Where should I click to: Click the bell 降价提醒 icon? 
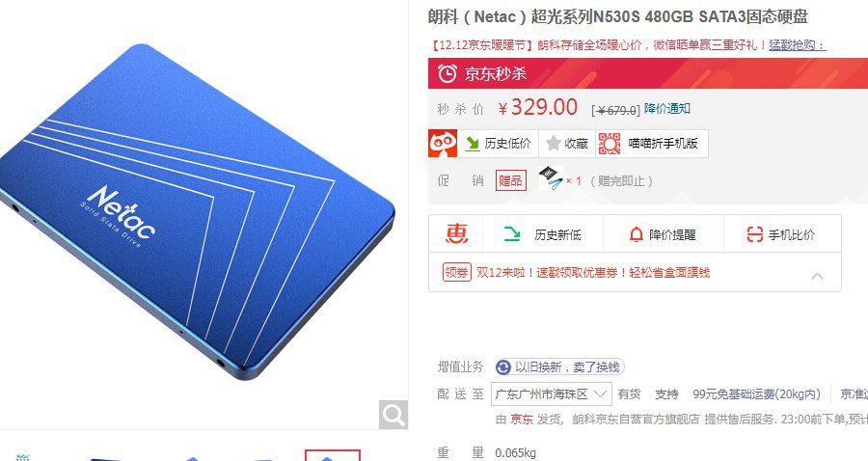637,234
